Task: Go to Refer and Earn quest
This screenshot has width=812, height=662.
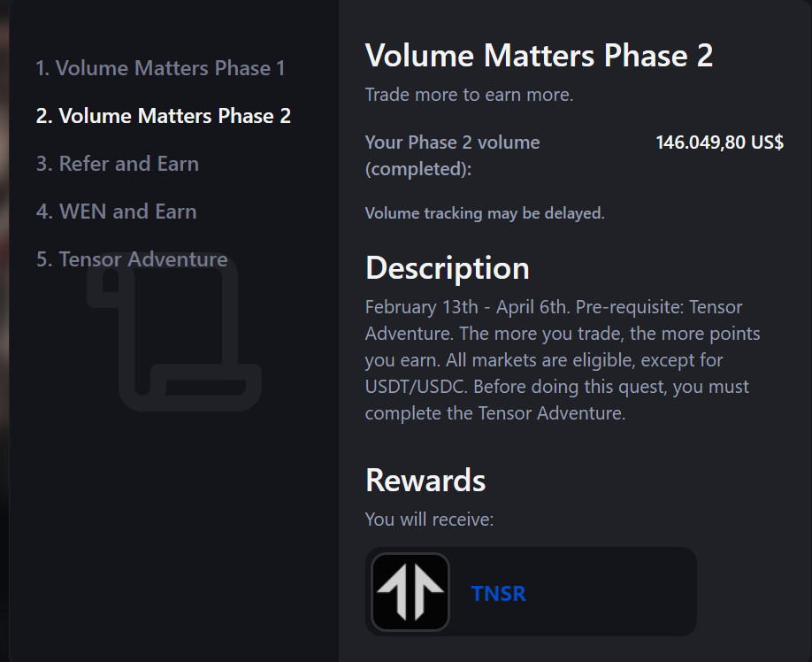Action: pos(117,164)
